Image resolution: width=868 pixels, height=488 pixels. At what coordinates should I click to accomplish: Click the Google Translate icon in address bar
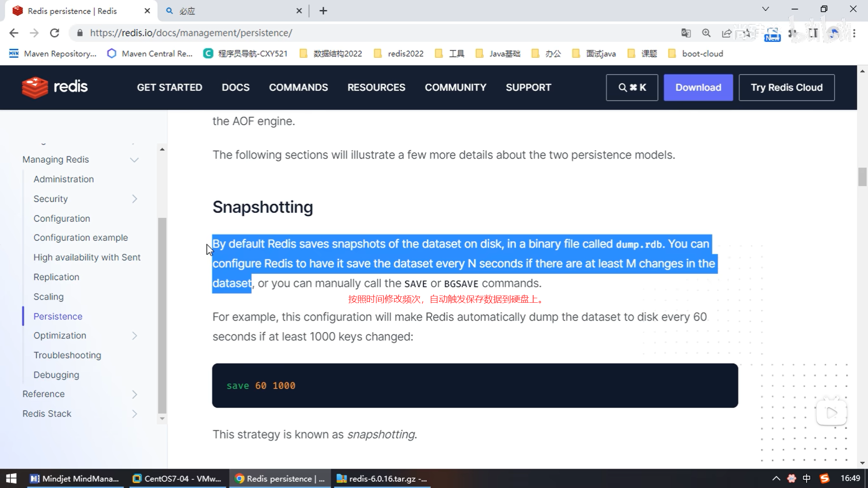(686, 33)
